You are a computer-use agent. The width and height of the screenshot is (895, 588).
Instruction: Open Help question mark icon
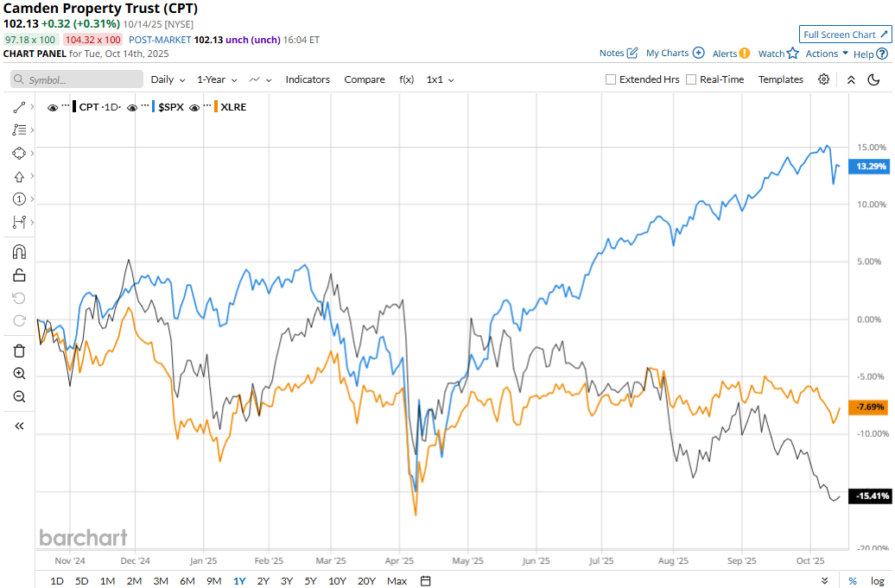point(882,54)
